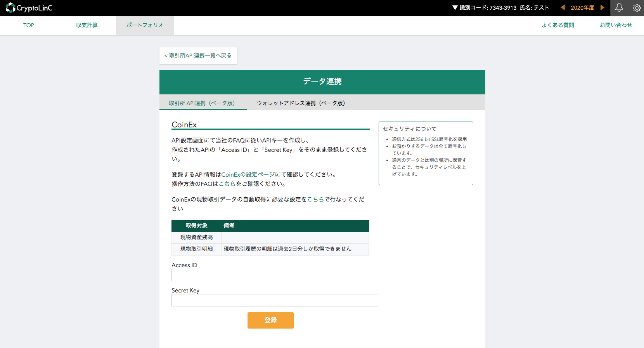The image size is (644, 348).
Task: Open the notification bell icon
Action: (x=619, y=8)
